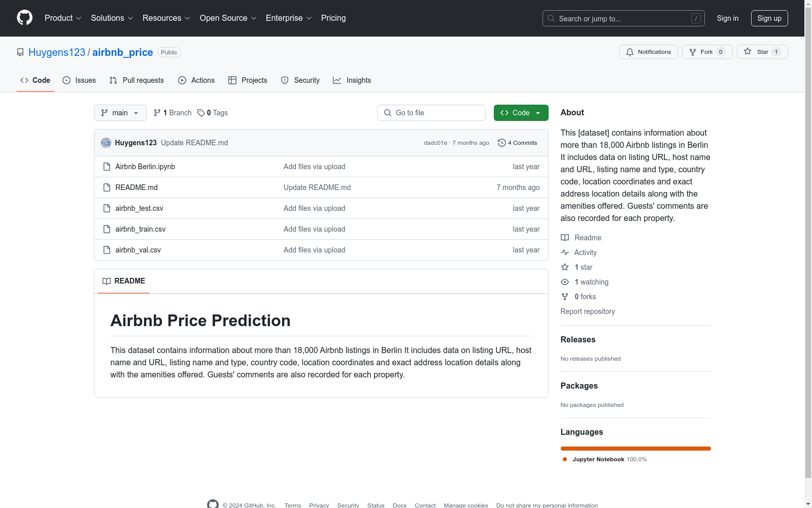Open the Pull requests tab
The width and height of the screenshot is (812, 508).
[137, 80]
